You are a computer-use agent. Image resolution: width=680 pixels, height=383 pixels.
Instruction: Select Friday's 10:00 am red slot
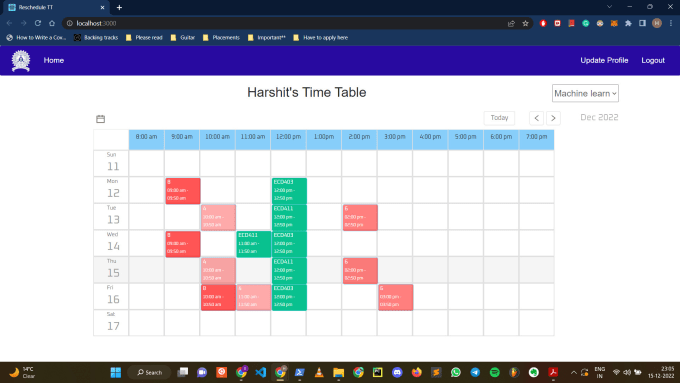(219, 297)
